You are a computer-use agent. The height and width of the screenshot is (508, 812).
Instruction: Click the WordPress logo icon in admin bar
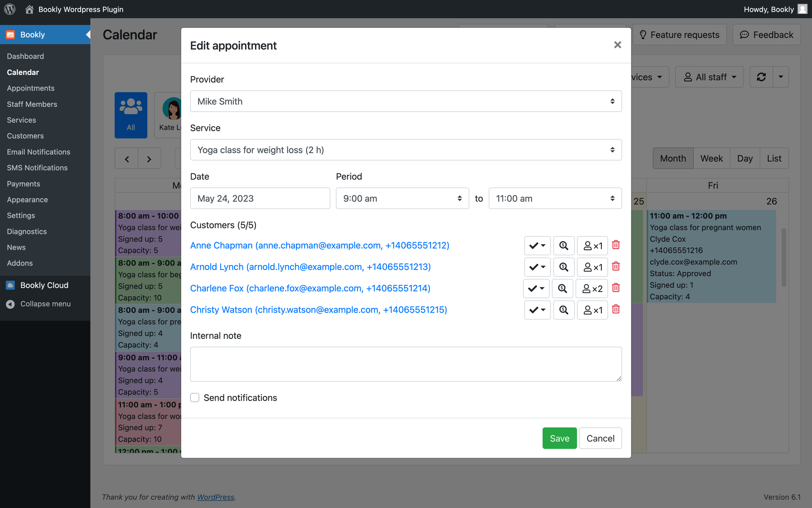[10, 9]
